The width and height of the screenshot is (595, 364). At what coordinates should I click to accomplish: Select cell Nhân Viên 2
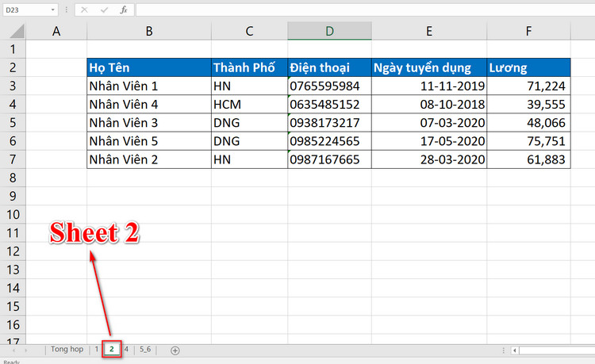tap(149, 159)
